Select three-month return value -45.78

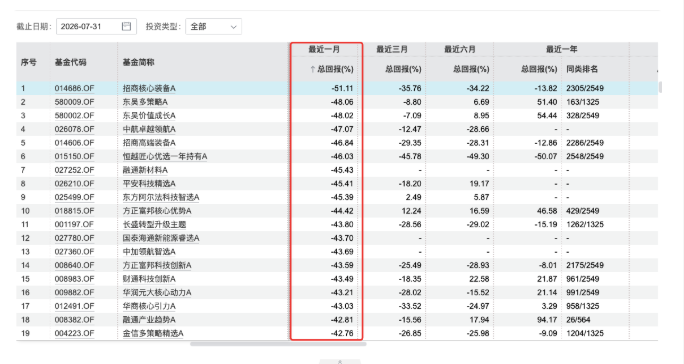410,156
